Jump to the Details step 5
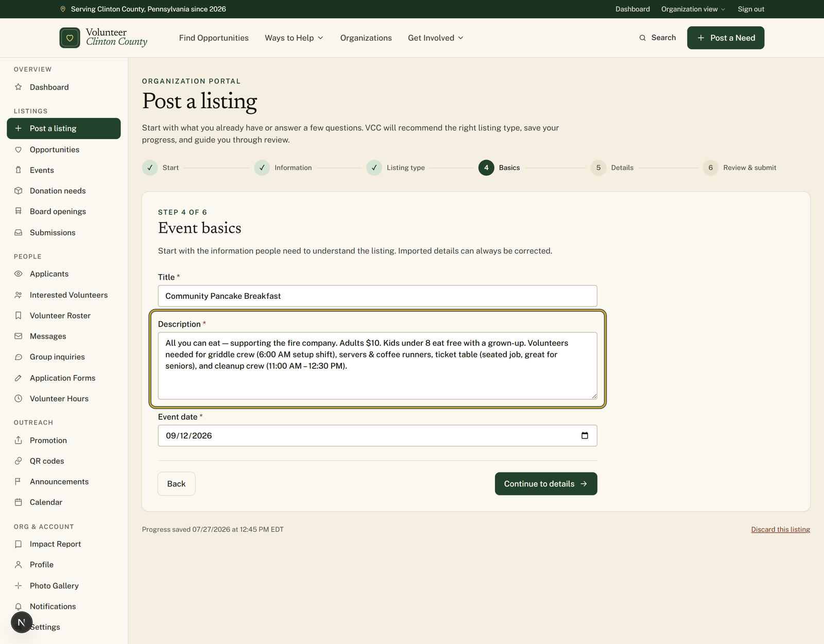This screenshot has height=644, width=824. [x=612, y=167]
